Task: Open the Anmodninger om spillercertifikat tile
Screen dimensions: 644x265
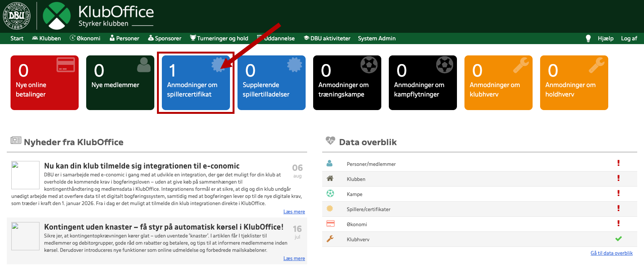Action: pyautogui.click(x=195, y=83)
